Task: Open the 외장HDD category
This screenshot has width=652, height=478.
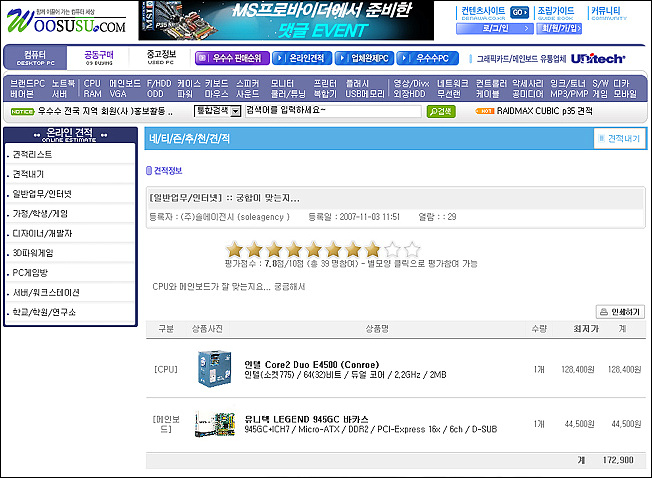Action: (409, 94)
